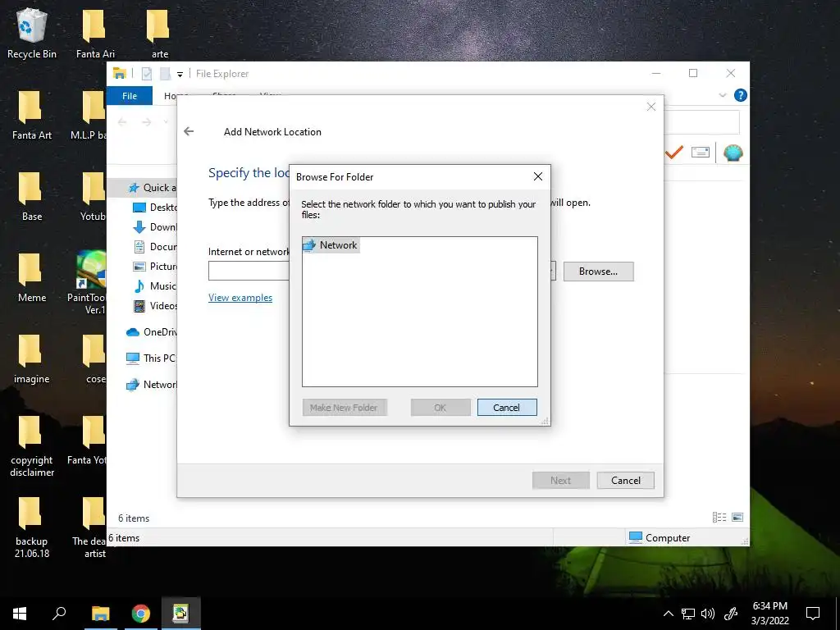The height and width of the screenshot is (630, 840).
Task: Open the View examples link
Action: [240, 298]
